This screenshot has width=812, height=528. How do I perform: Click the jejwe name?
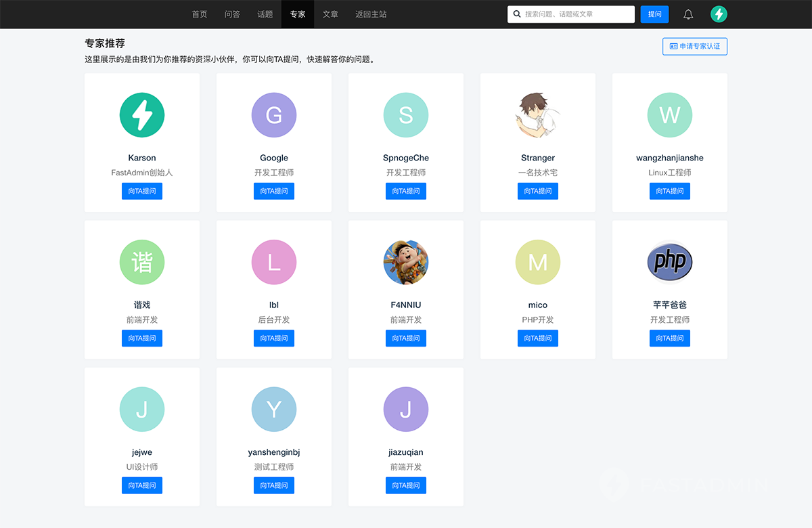pos(142,452)
